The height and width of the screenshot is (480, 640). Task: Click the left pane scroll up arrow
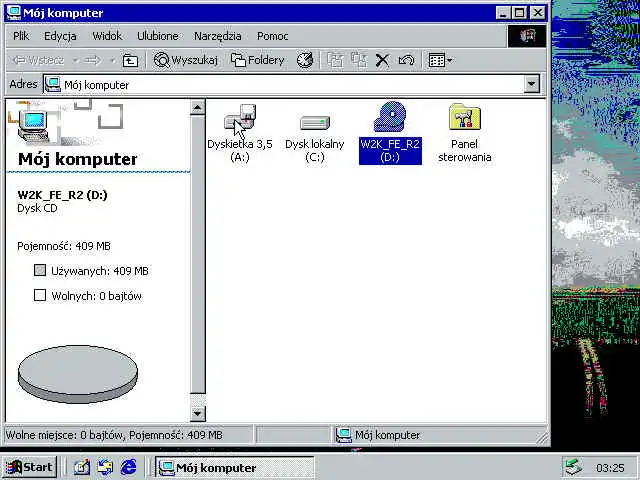point(198,108)
